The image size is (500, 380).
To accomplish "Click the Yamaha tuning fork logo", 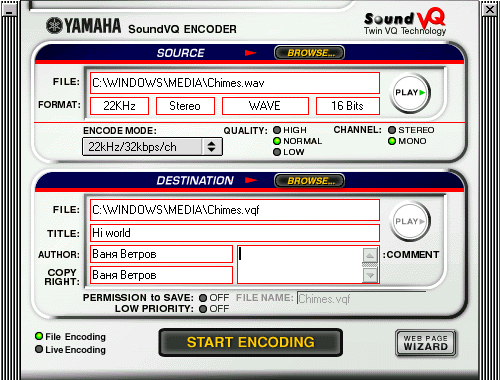I will [54, 26].
